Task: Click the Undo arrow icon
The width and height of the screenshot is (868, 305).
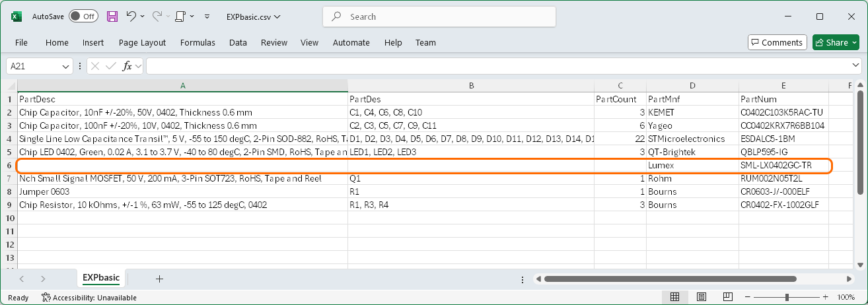Action: (x=131, y=16)
